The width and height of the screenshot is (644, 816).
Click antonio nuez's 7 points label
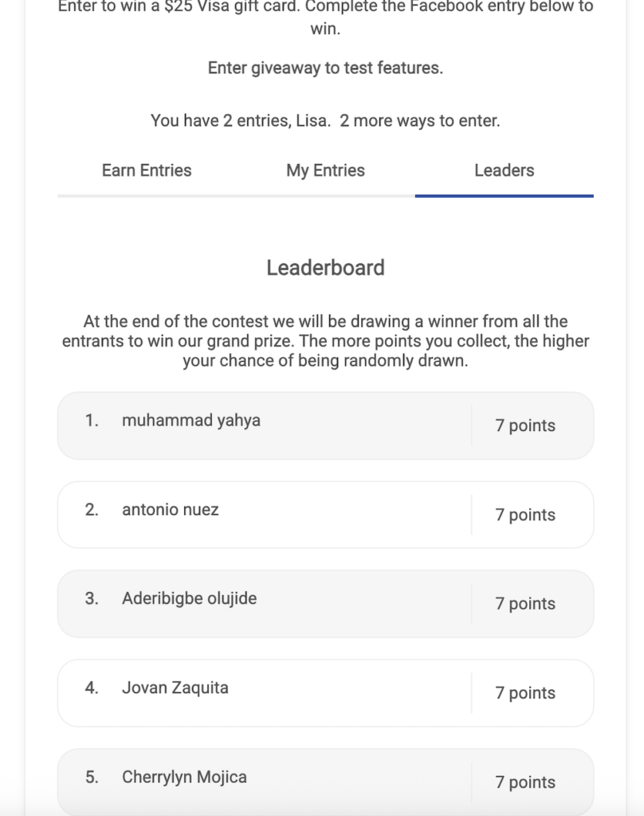[525, 515]
